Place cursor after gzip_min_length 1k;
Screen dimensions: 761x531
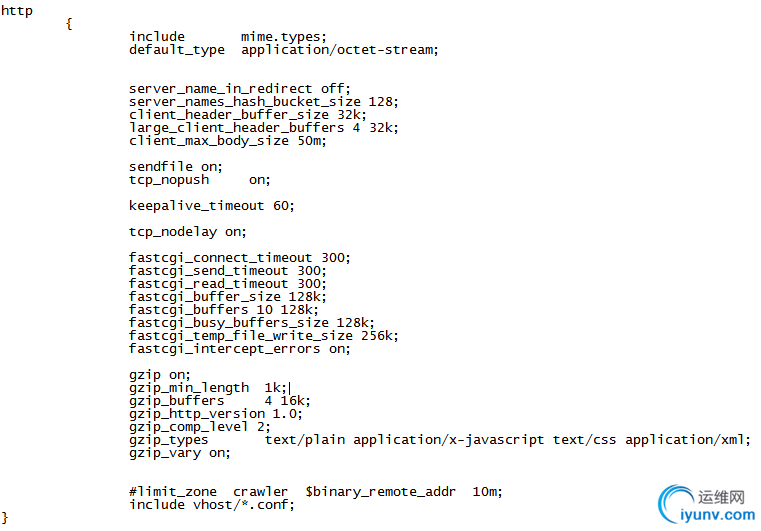(x=289, y=387)
